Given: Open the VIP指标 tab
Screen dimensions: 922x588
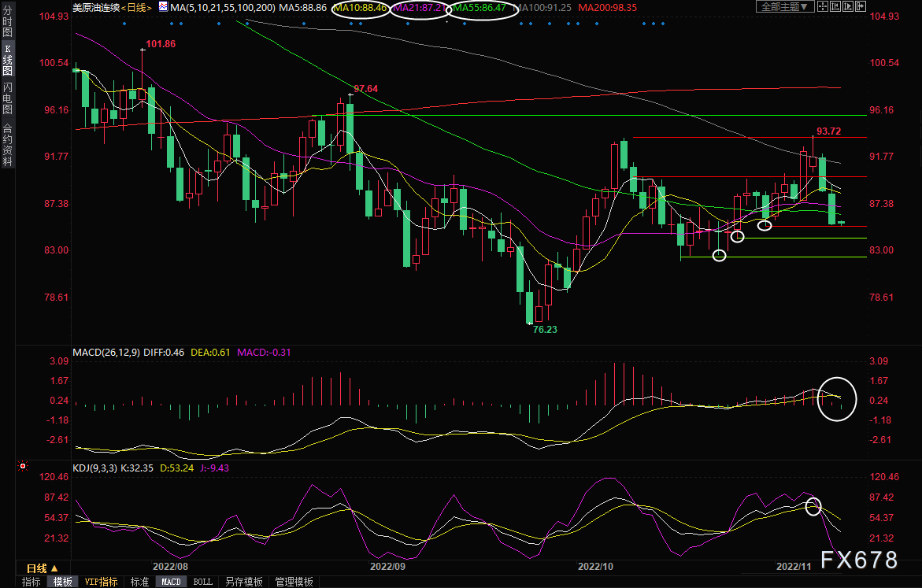Looking at the screenshot, I should tap(101, 582).
